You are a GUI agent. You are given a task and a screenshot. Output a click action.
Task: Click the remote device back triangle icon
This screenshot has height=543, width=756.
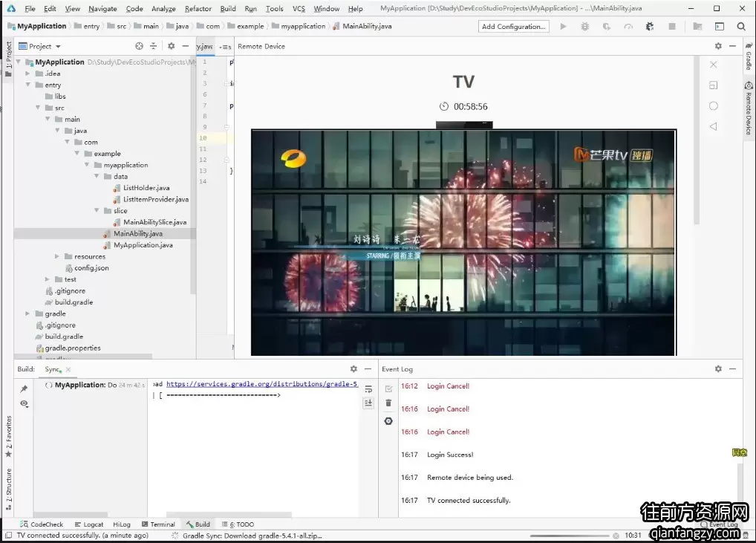[x=714, y=126]
